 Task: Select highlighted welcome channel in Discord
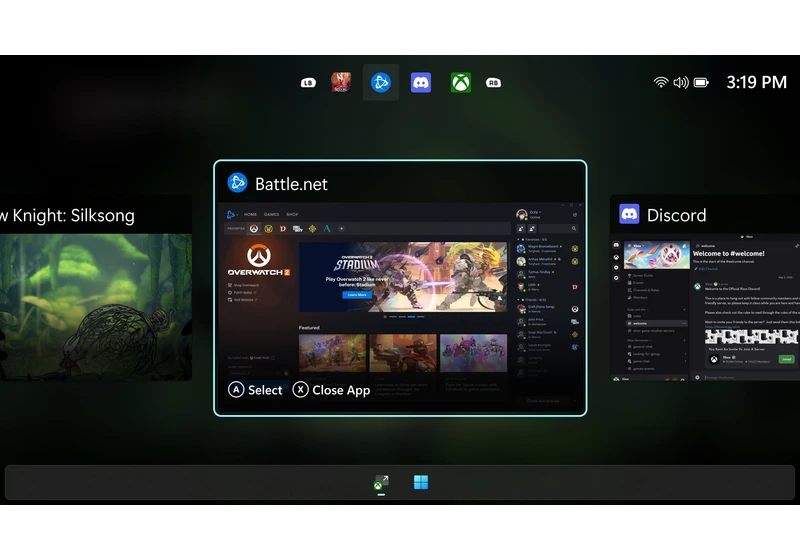[x=657, y=323]
